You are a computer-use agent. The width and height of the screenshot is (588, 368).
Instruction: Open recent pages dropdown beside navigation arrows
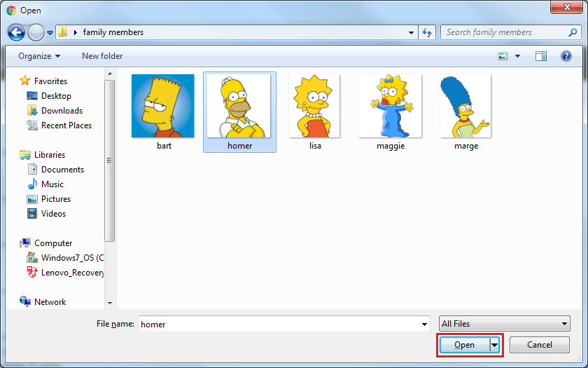point(50,33)
